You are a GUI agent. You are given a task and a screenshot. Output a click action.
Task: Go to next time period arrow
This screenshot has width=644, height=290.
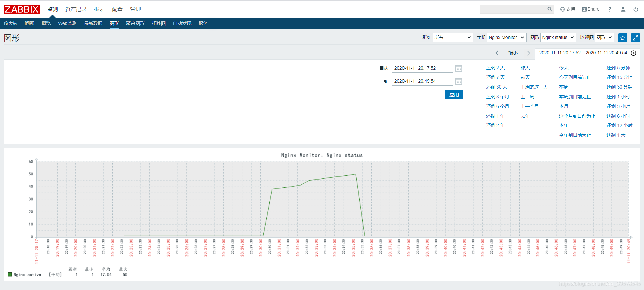[x=529, y=53]
